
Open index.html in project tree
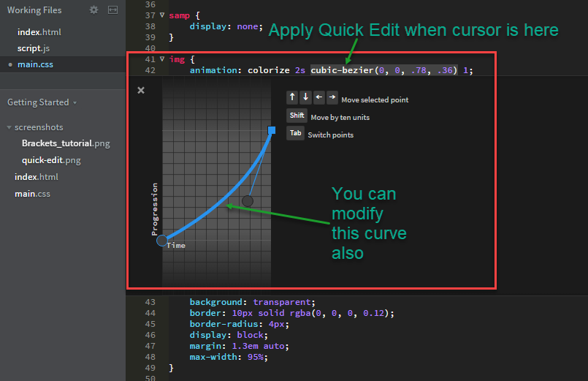[x=37, y=177]
